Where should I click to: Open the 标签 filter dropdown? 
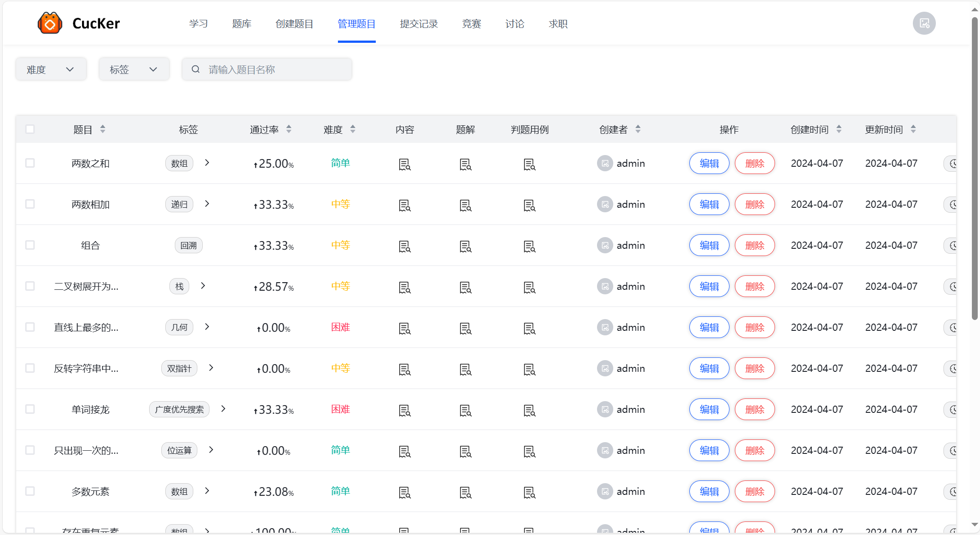pos(134,69)
